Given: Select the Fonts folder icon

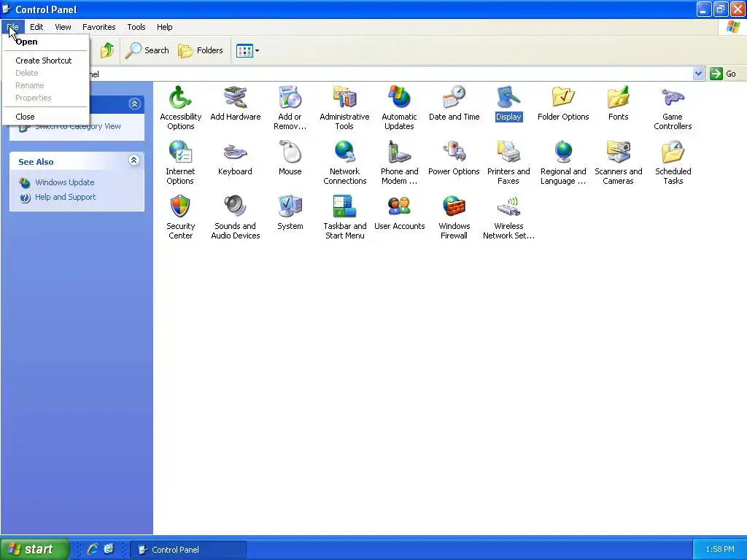Looking at the screenshot, I should 619,104.
